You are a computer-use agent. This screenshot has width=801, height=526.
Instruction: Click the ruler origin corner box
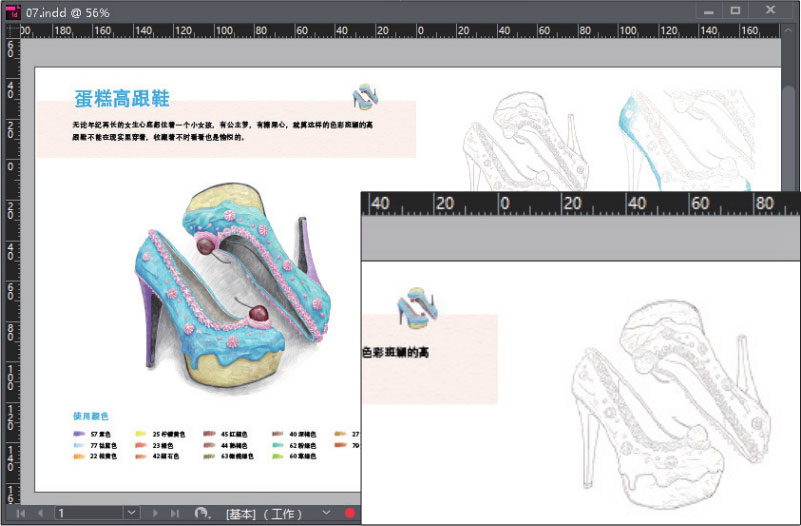[x=9, y=32]
